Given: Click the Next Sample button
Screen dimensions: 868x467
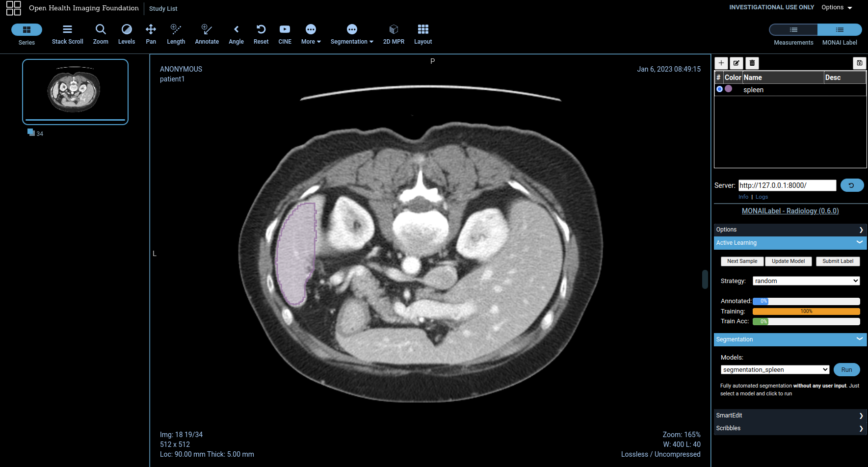Looking at the screenshot, I should [x=742, y=261].
